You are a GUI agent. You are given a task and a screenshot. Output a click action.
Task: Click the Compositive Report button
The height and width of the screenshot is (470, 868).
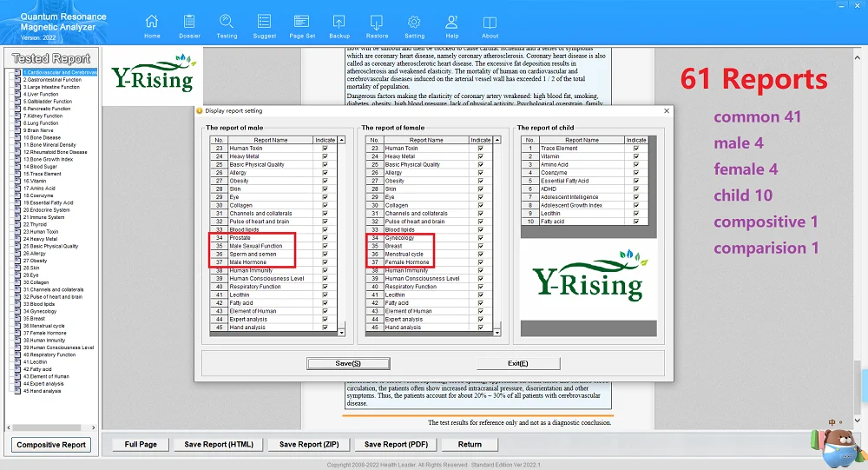click(x=51, y=445)
